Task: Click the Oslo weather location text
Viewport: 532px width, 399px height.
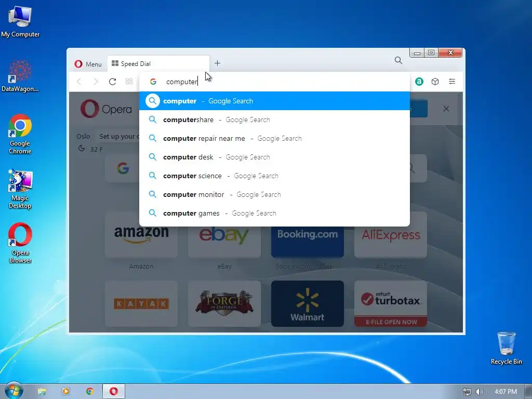Action: pos(83,137)
